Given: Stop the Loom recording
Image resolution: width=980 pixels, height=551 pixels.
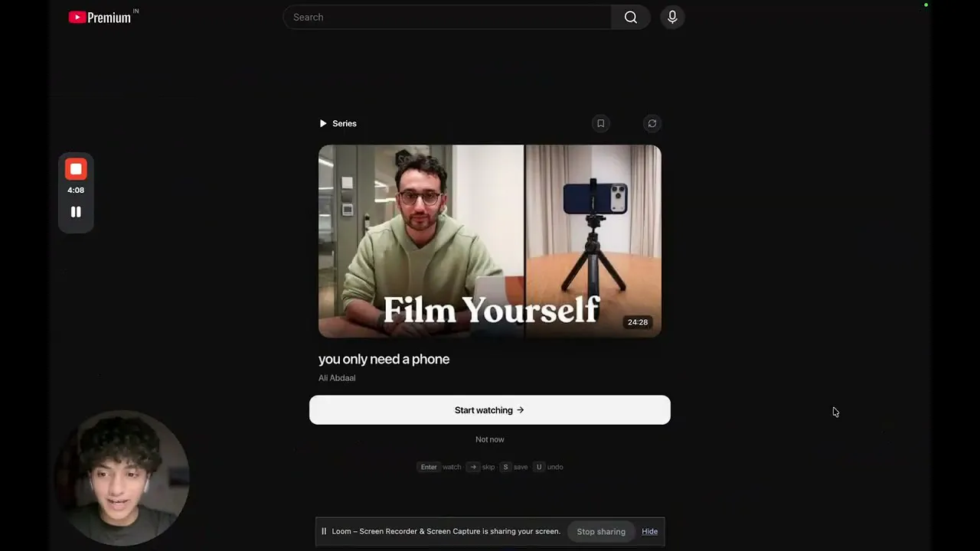Looking at the screenshot, I should click(76, 169).
